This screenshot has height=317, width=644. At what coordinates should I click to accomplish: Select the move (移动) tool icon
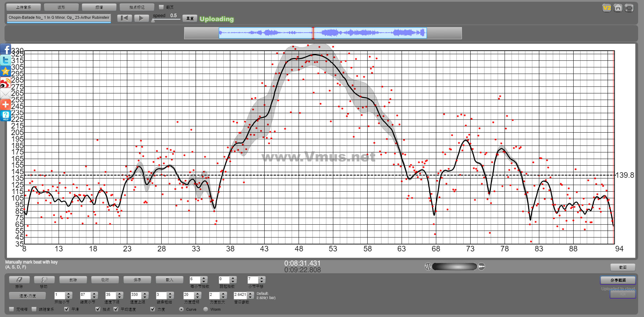click(44, 280)
